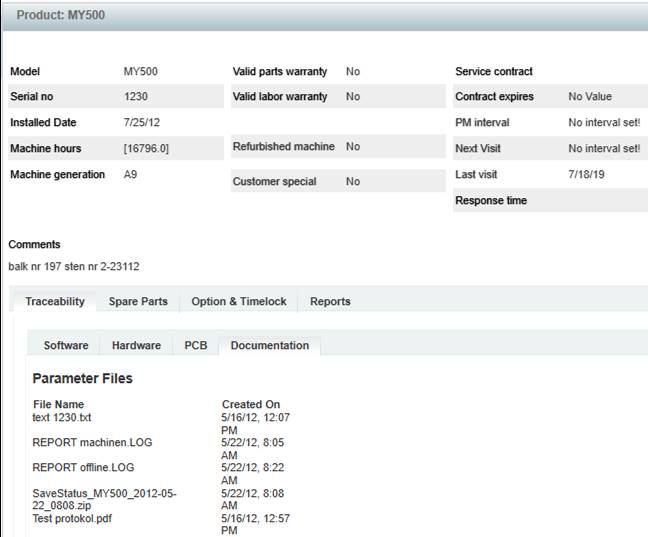Click the Valid parts warranty No value
Screen dimensions: 648x537
353,71
